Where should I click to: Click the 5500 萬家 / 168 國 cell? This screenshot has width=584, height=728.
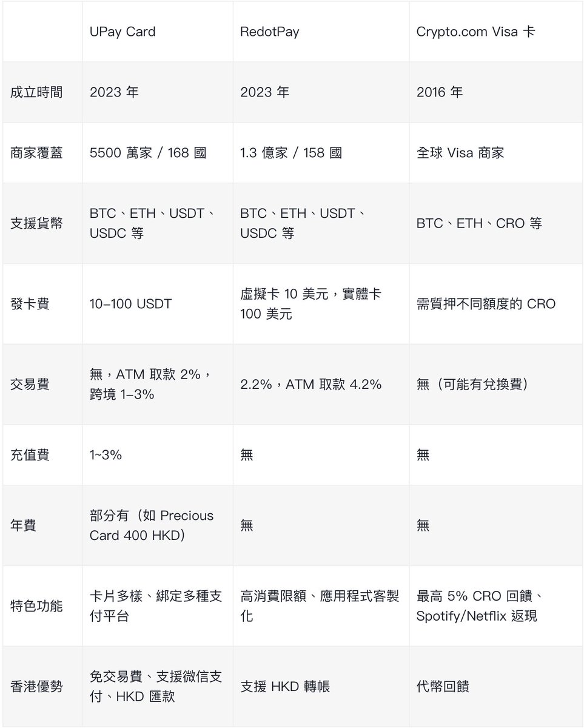tap(148, 153)
